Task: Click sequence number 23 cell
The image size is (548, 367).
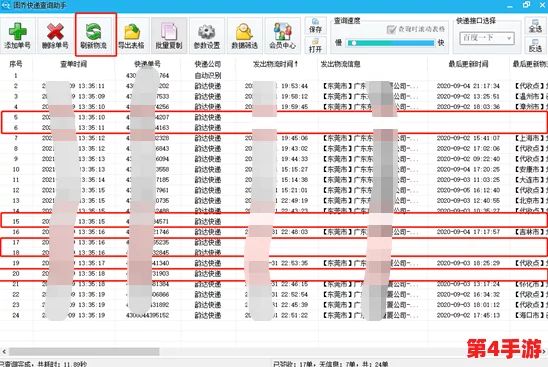Action: [x=16, y=305]
